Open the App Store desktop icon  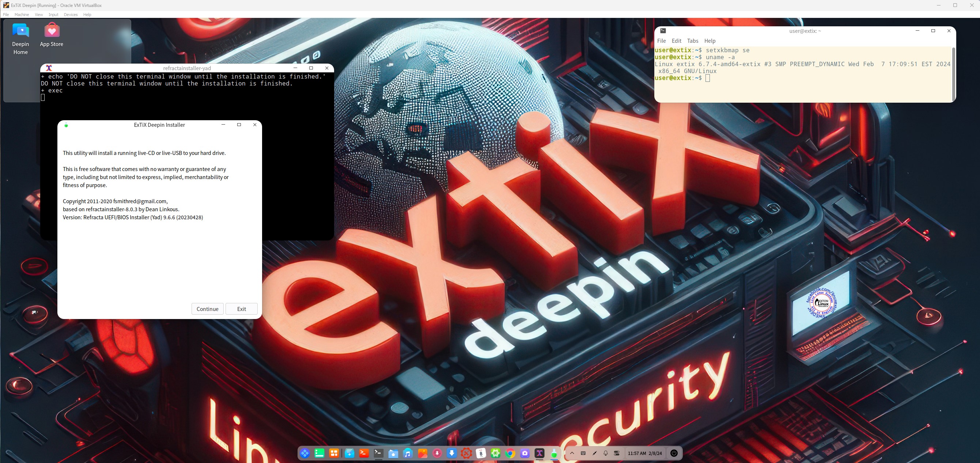coord(52,35)
